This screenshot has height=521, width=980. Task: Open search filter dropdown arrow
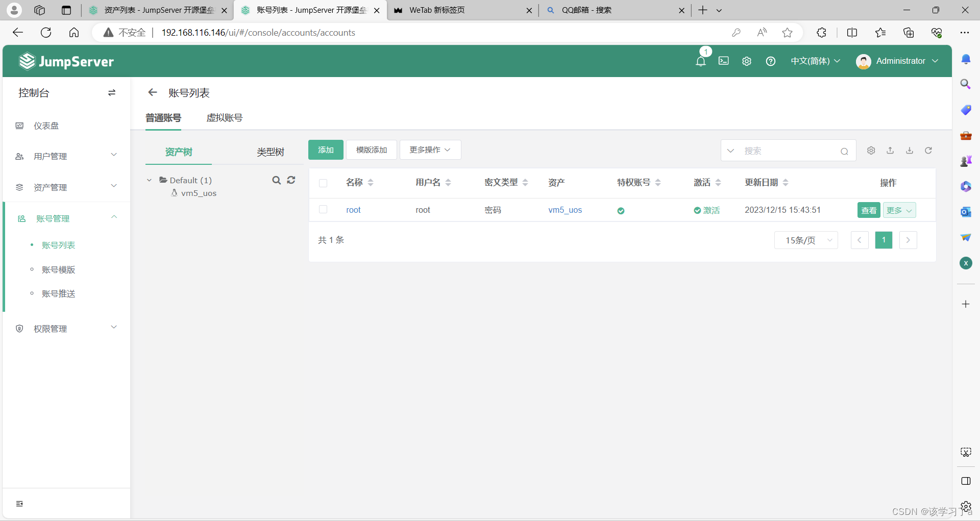tap(730, 151)
